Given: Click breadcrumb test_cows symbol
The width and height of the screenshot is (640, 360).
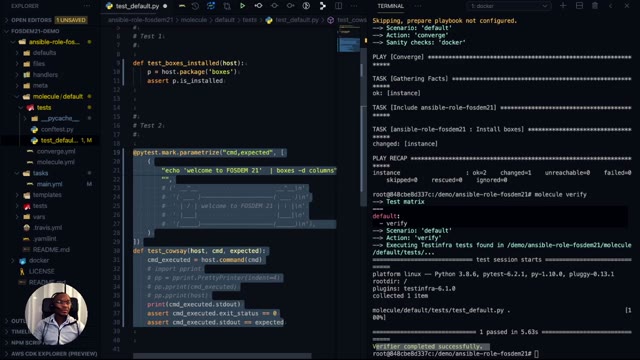Looking at the screenshot, I should click(x=352, y=20).
